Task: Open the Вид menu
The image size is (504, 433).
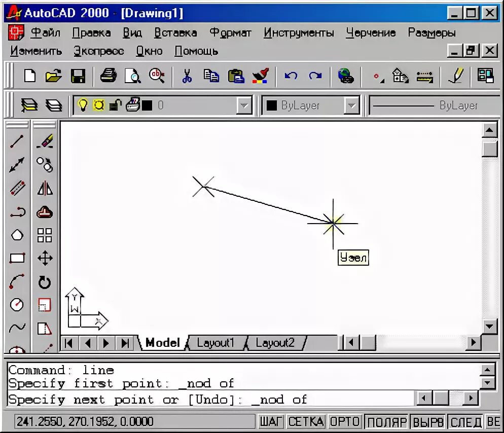Action: tap(132, 32)
